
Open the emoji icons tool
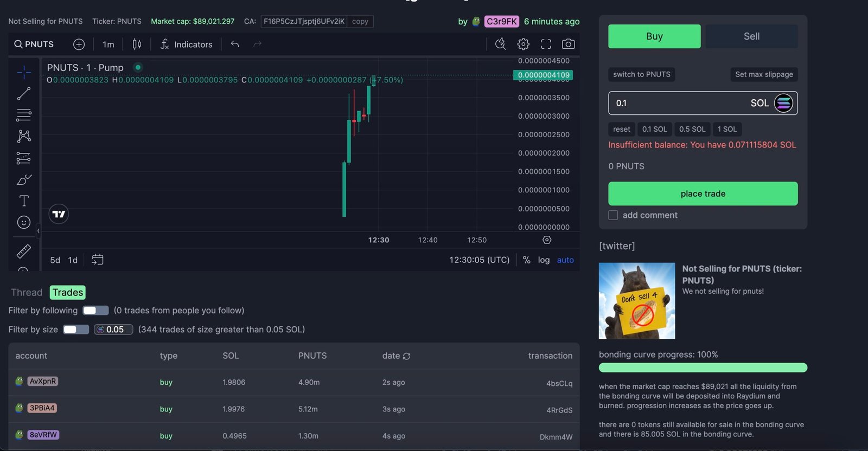tap(24, 222)
